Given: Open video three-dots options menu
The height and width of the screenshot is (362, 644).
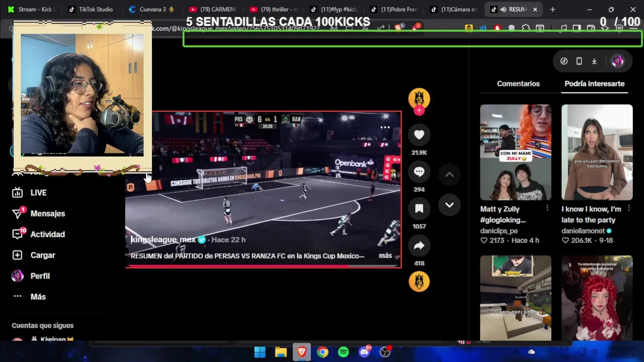Looking at the screenshot, I should pyautogui.click(x=385, y=127).
